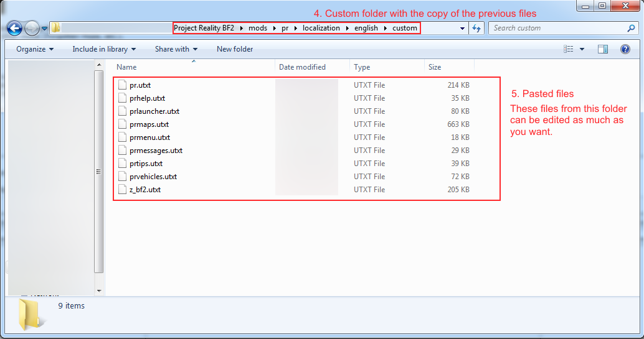
Task: Open the view options dropdown arrow
Action: coord(582,49)
